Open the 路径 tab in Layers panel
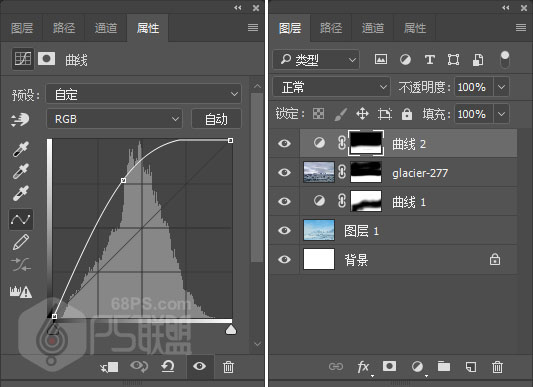533x387 pixels. pyautogui.click(x=331, y=28)
